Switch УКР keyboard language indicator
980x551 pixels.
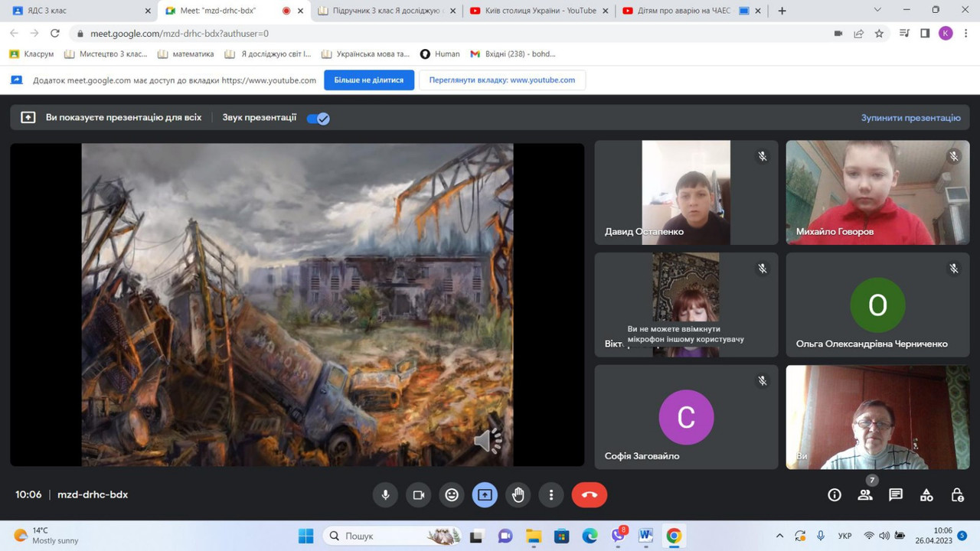pos(845,536)
